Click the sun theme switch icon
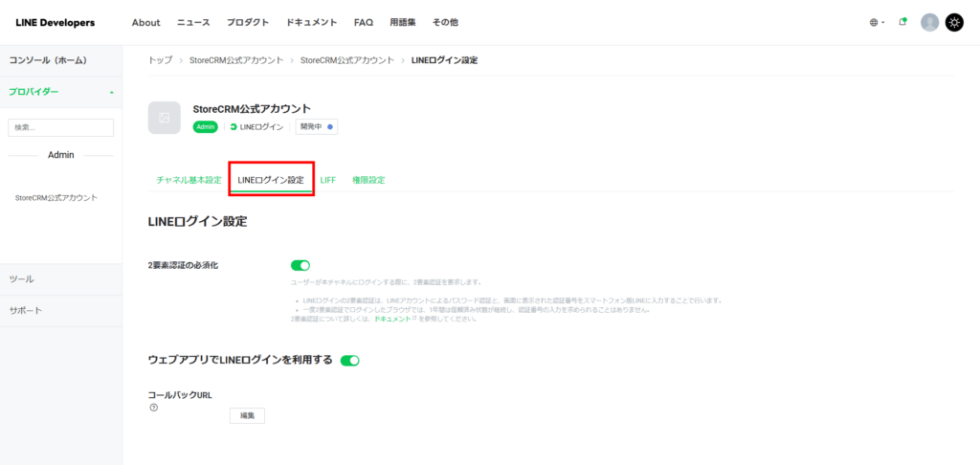This screenshot has width=980, height=465. click(x=954, y=23)
